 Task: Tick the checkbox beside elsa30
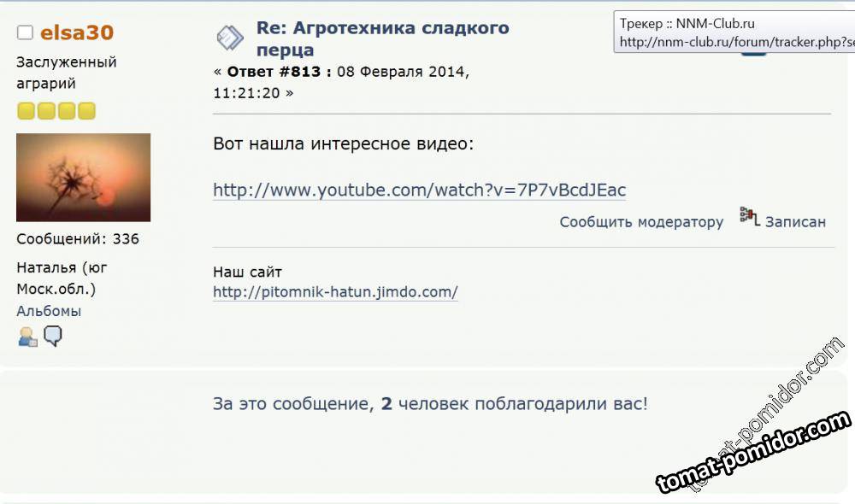pyautogui.click(x=25, y=32)
